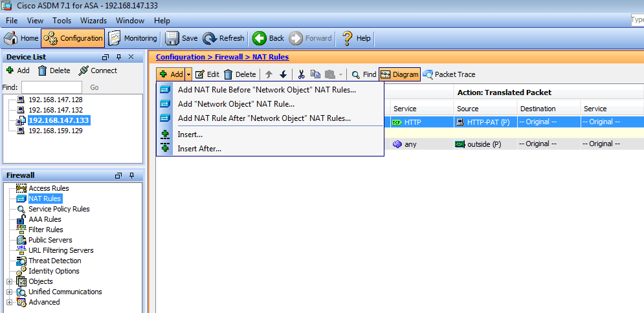Pin the Device List panel
Screen dimensions: 644x313
tap(118, 57)
